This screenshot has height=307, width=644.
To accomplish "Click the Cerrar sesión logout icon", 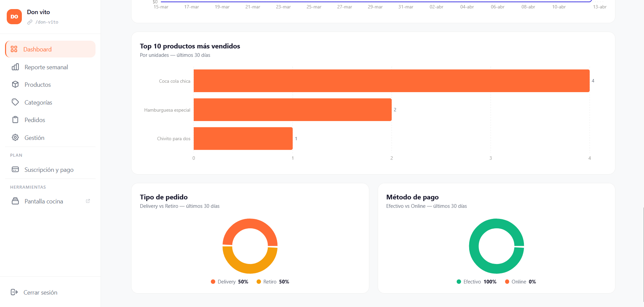I will click(x=14, y=292).
